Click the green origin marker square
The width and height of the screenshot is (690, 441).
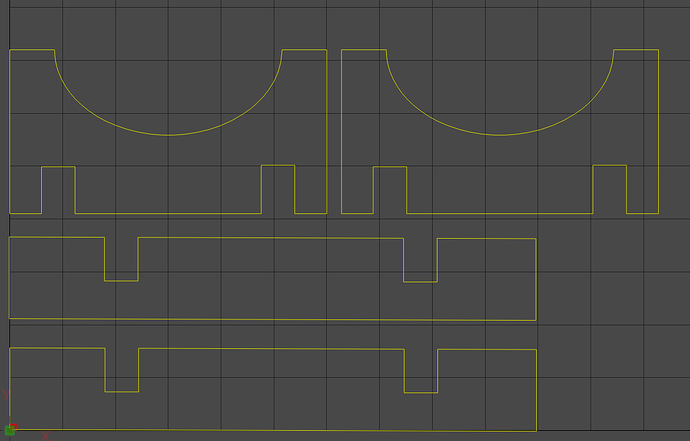10,430
